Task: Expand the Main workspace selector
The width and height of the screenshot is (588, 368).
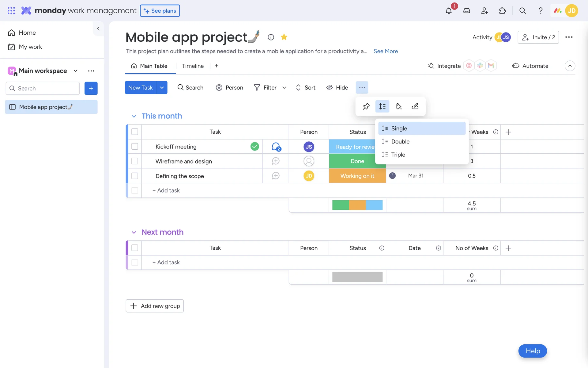Action: pos(76,71)
